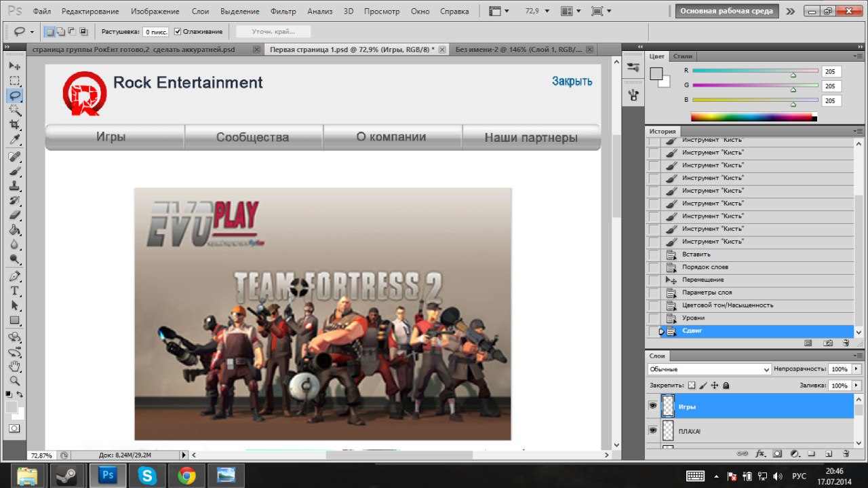Delete layer with Layers panel trash
Viewport: 868px width, 488px height.
[x=846, y=453]
